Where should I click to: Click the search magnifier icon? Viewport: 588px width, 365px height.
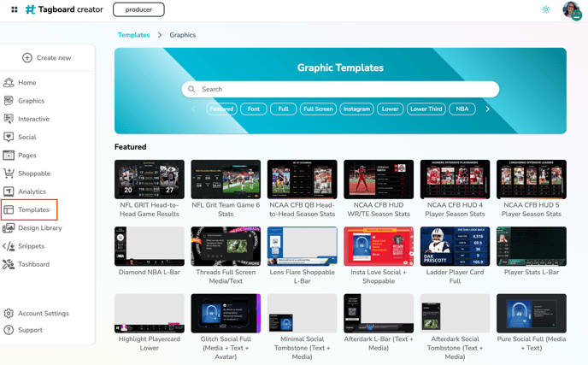point(191,89)
